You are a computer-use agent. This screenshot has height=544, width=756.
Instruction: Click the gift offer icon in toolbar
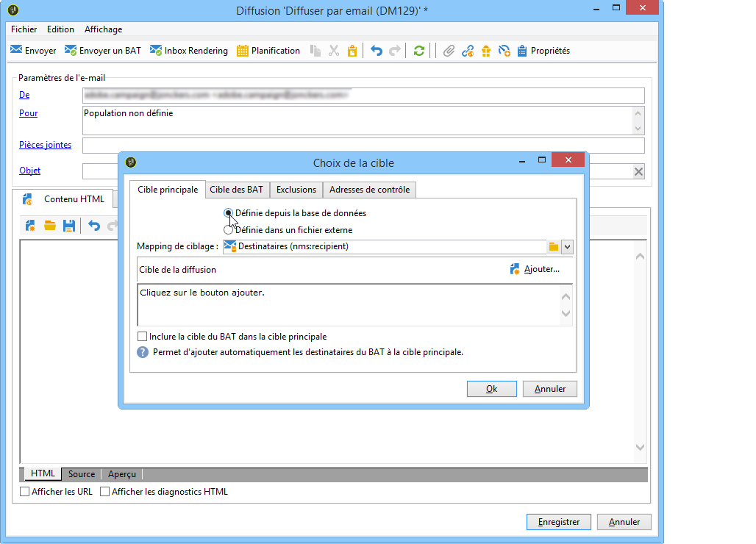point(486,51)
